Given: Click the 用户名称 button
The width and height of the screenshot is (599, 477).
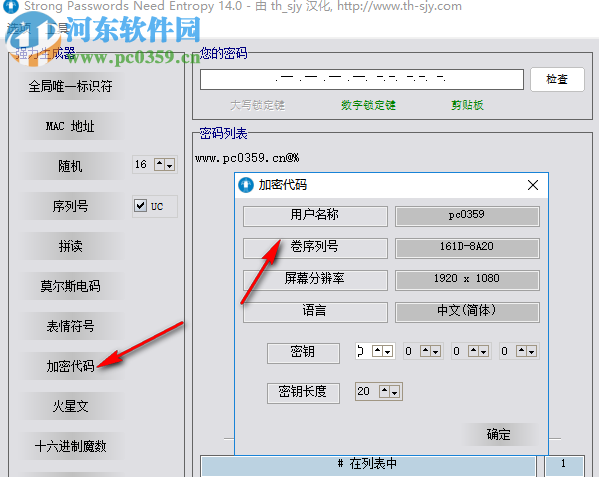Looking at the screenshot, I should (315, 216).
